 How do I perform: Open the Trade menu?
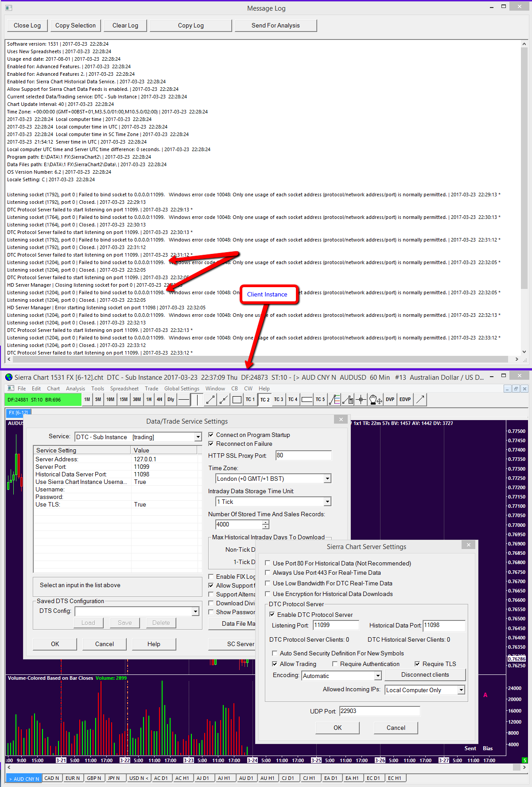point(151,389)
